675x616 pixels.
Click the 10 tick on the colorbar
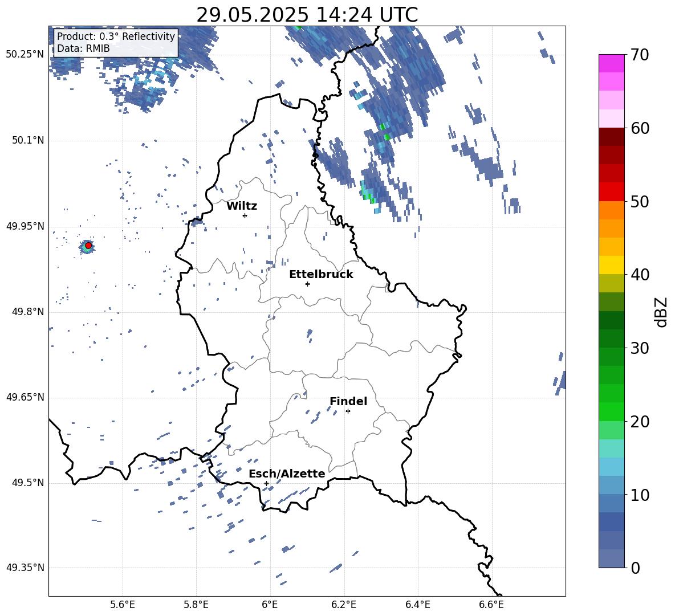(x=640, y=495)
